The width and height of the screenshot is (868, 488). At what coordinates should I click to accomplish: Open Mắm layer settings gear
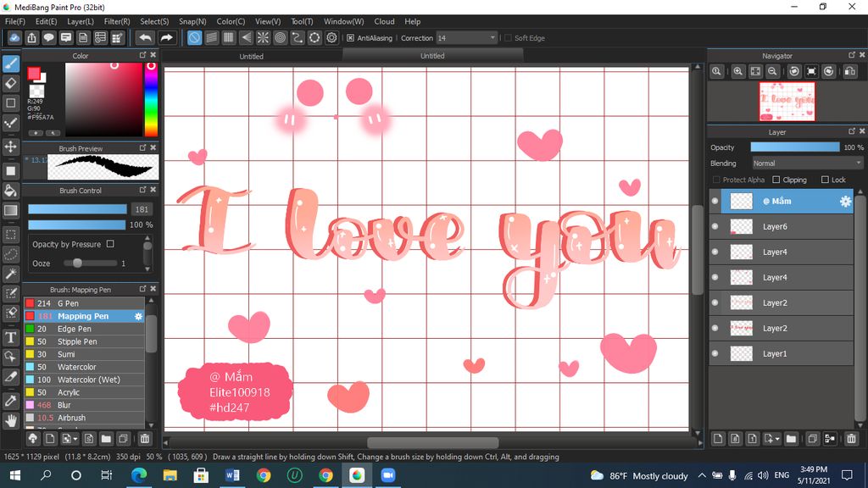tap(845, 202)
